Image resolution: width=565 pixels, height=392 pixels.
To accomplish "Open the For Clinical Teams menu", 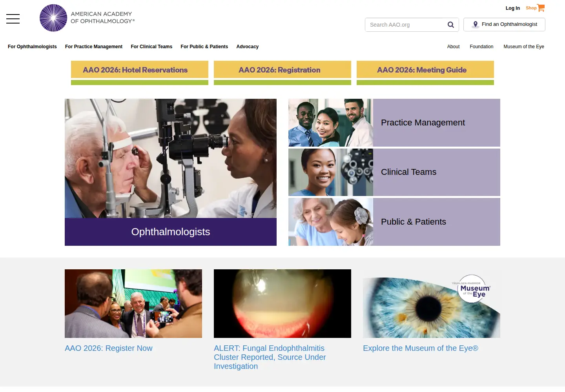I will click(151, 47).
